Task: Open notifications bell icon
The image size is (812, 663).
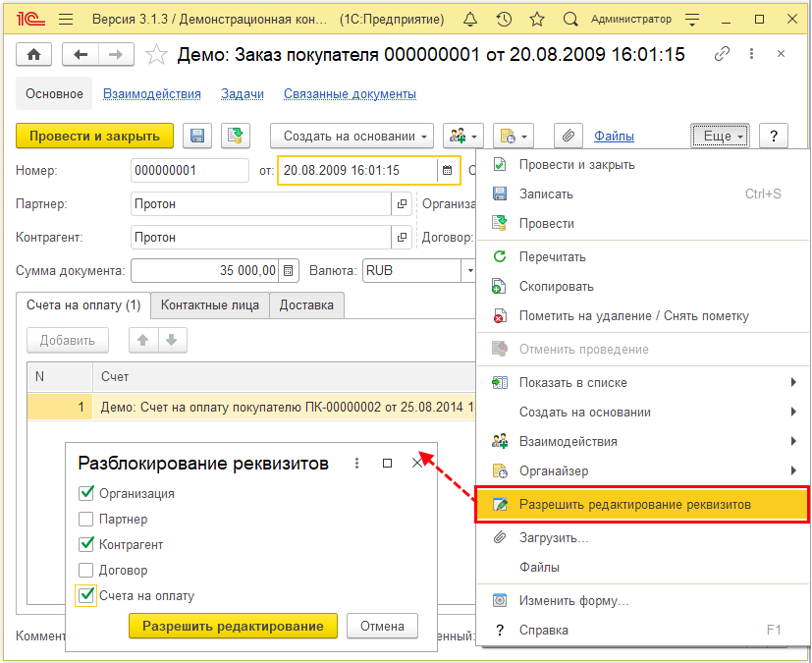Action: click(469, 20)
